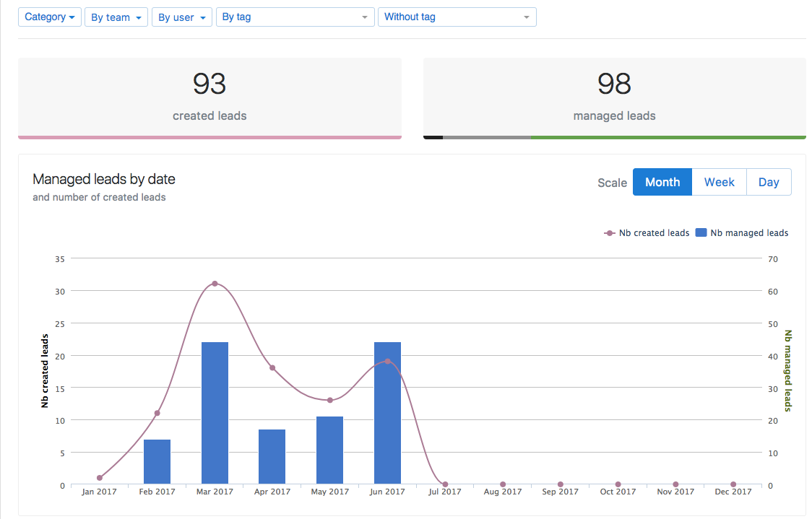This screenshot has width=812, height=519.
Task: Click the green segment of managed leads bar
Action: point(668,136)
